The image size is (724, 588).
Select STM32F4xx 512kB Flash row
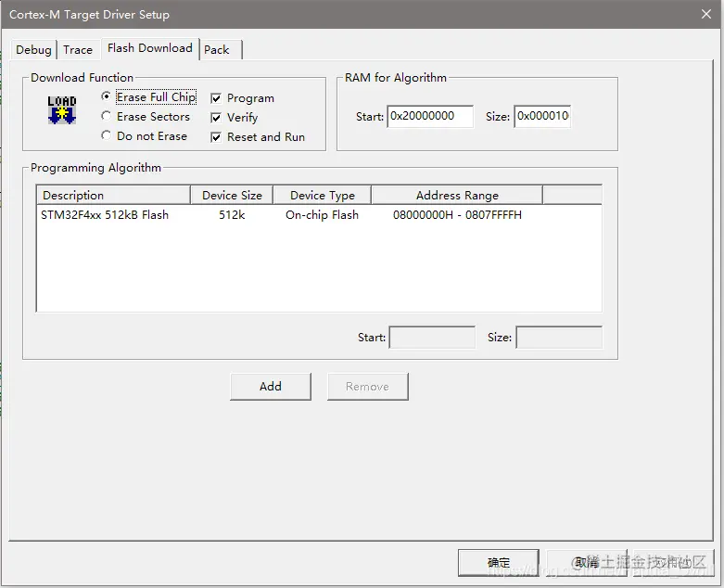point(319,215)
